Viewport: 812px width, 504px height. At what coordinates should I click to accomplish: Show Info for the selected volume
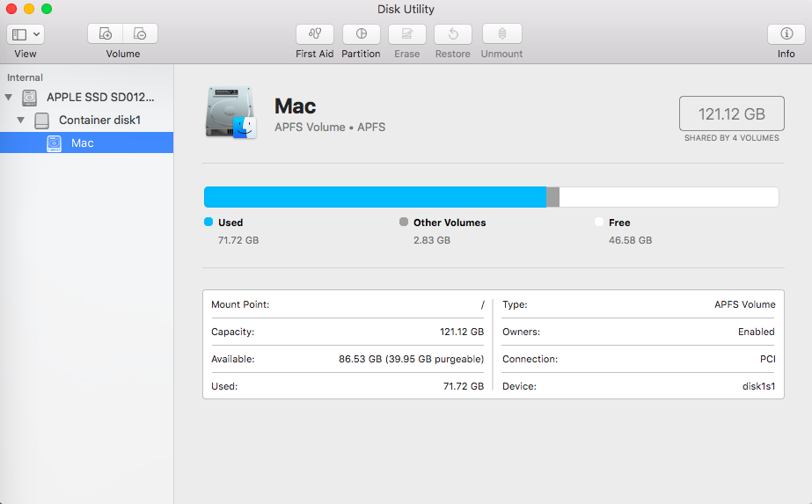[786, 34]
